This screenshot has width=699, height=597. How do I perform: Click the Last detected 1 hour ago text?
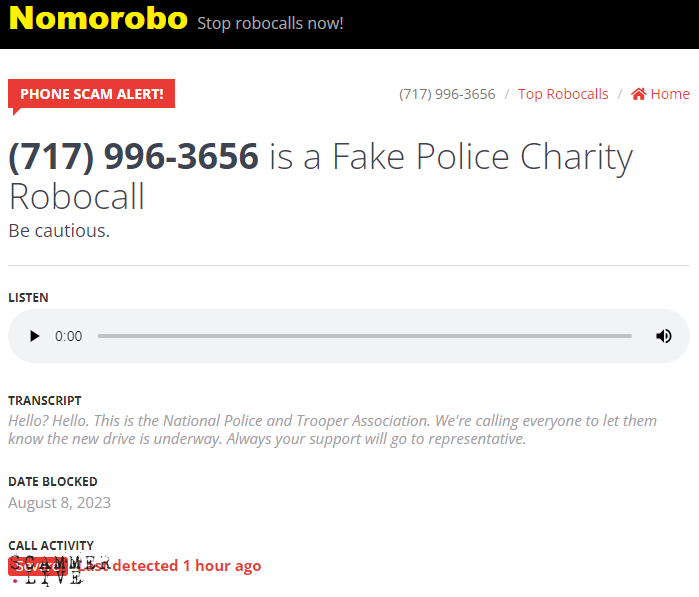click(x=169, y=566)
